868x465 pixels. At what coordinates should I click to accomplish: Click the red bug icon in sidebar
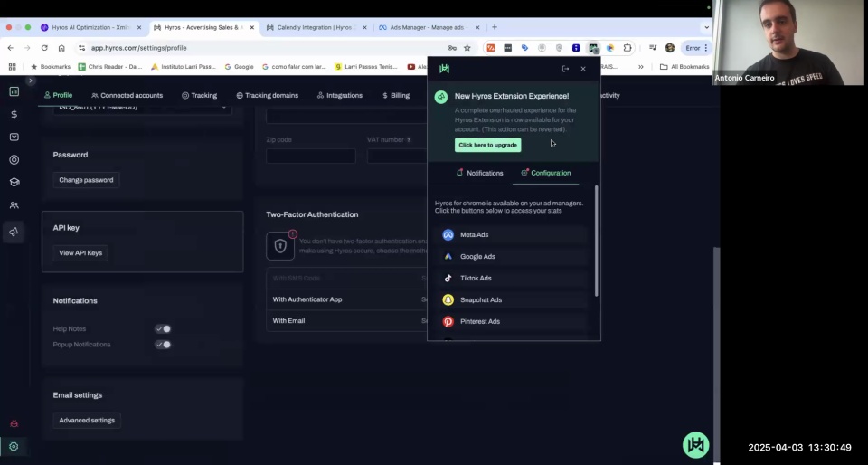[14, 423]
